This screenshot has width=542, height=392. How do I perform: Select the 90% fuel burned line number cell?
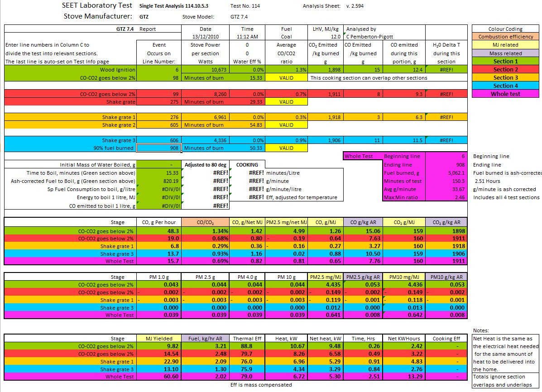(159, 148)
